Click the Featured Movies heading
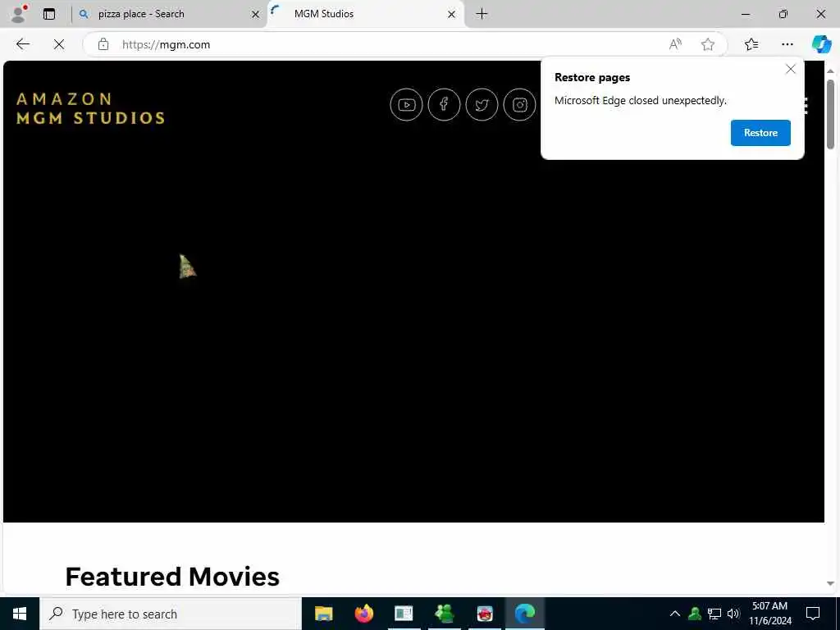The image size is (840, 630). pyautogui.click(x=172, y=577)
